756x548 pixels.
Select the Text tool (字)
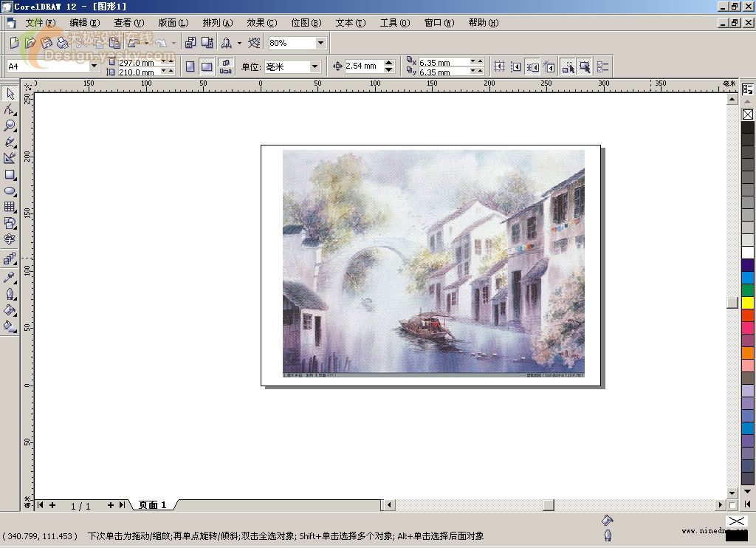pos(10,239)
